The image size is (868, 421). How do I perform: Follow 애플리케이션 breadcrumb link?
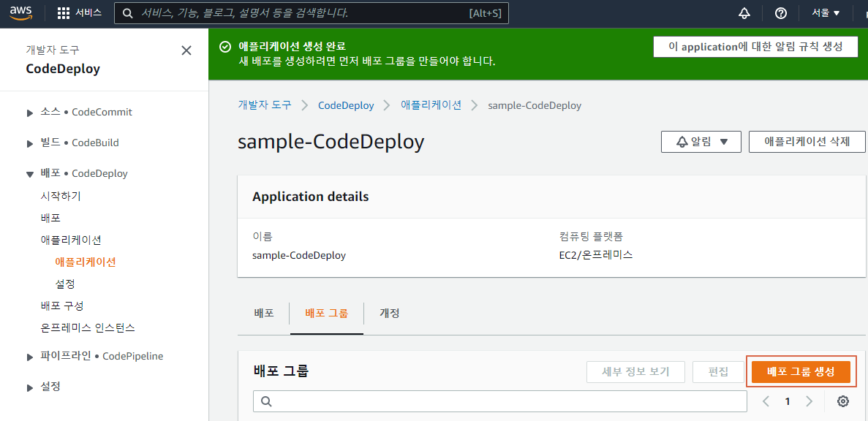click(x=431, y=105)
